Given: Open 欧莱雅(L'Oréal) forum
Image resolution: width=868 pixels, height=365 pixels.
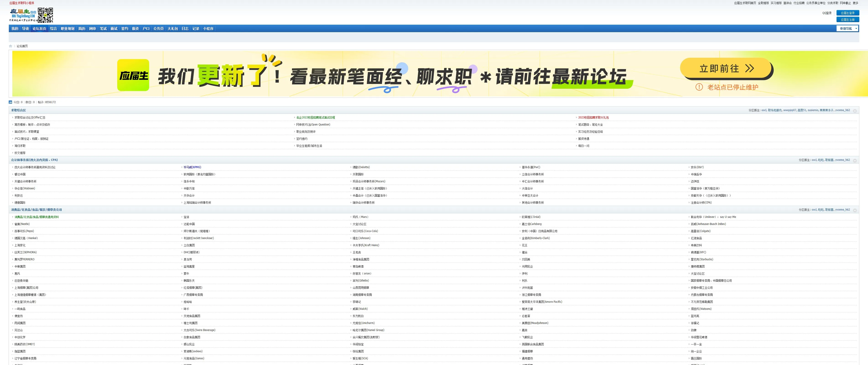Looking at the screenshot, I should 531,217.
